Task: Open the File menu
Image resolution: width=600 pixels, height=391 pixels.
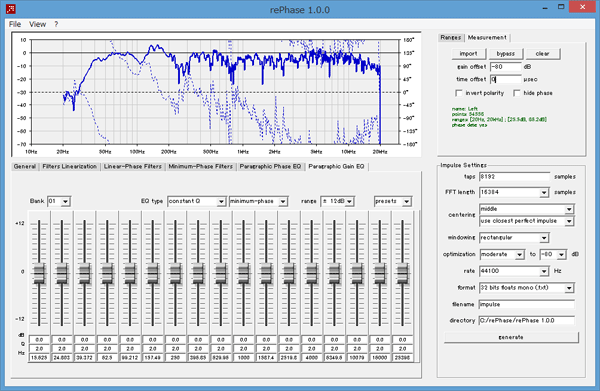Action: [15, 24]
